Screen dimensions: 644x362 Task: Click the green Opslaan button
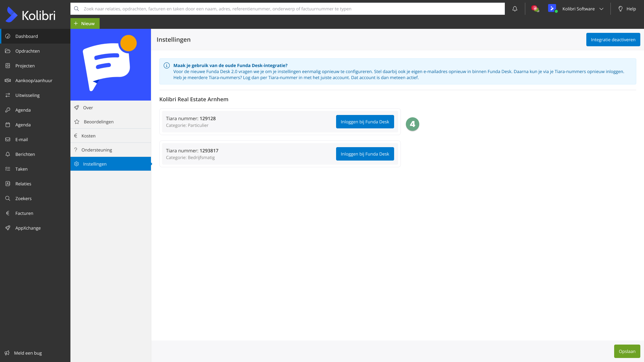[627, 351]
